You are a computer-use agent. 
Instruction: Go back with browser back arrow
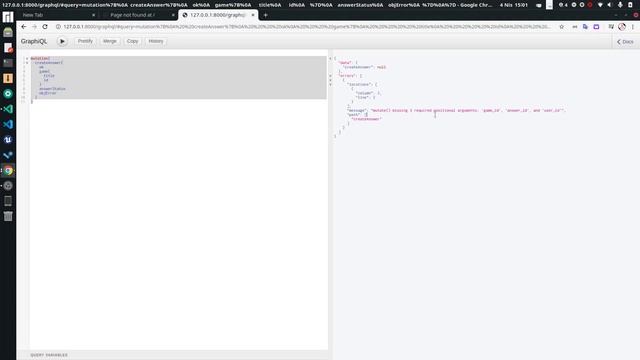point(24,27)
